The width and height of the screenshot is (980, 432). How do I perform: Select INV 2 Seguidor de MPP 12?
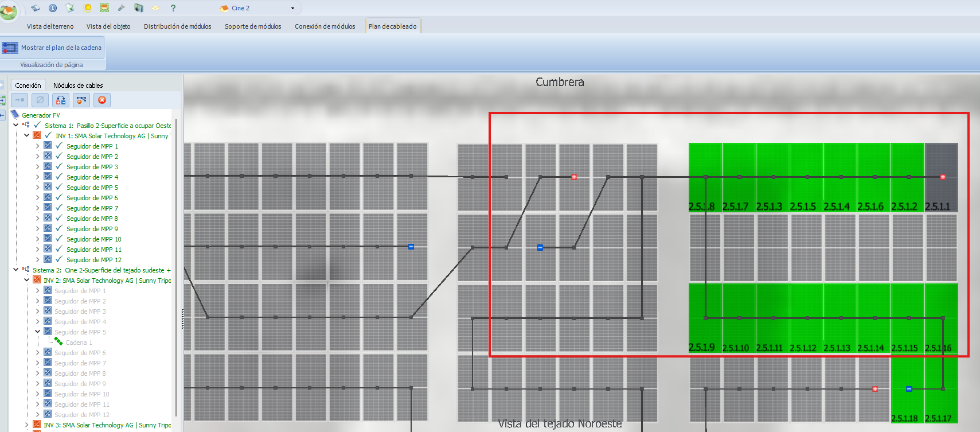pos(81,414)
